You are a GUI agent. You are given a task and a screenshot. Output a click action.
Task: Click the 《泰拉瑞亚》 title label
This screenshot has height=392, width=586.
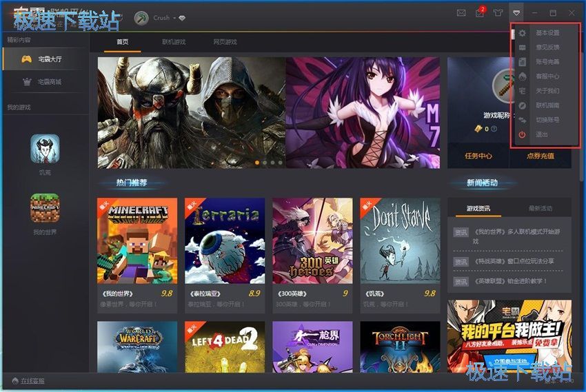(x=205, y=293)
